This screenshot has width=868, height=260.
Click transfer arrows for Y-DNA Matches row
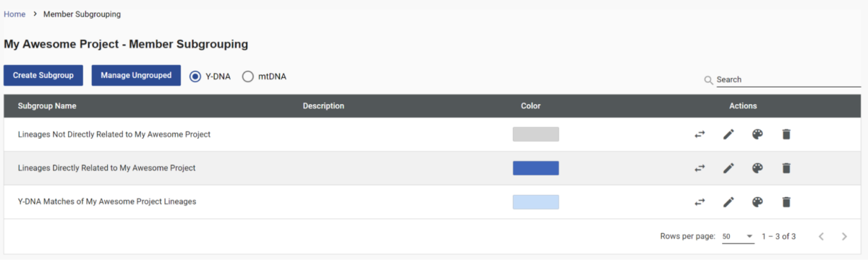pos(699,202)
